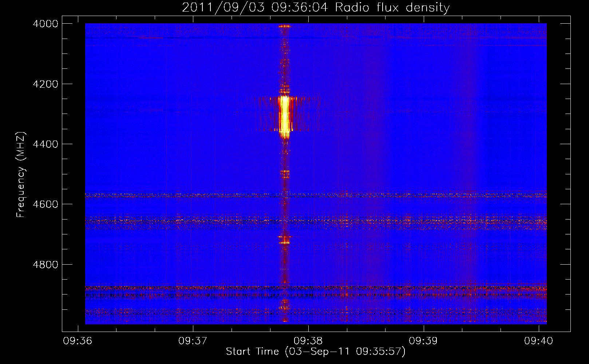Screen dimensions: 589x364
Task: Click the '4400' frequency axis label
Action: click(x=46, y=144)
